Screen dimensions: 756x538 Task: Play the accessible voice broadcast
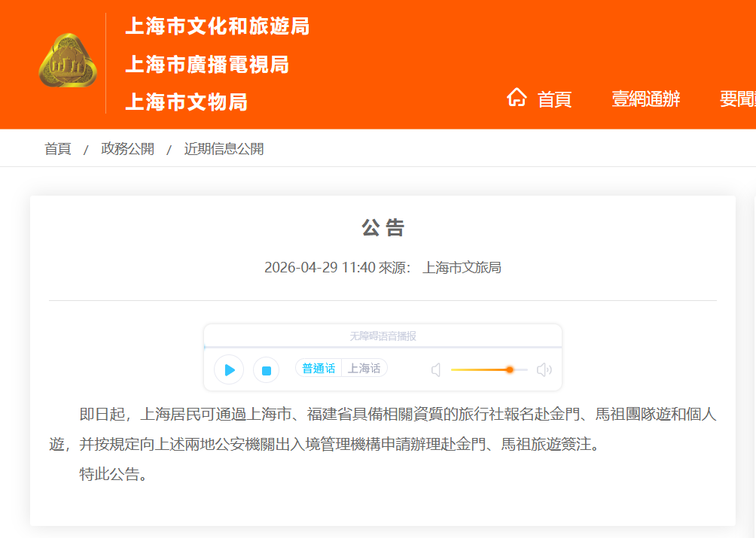(x=229, y=369)
